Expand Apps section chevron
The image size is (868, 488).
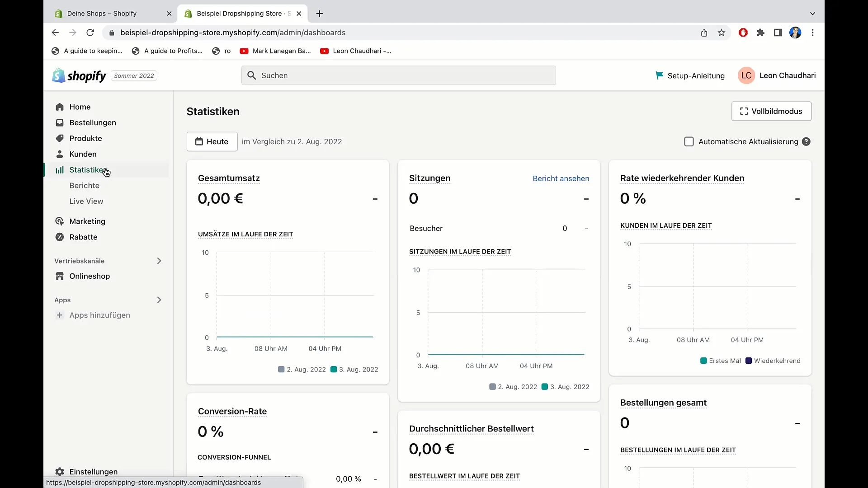[159, 299]
